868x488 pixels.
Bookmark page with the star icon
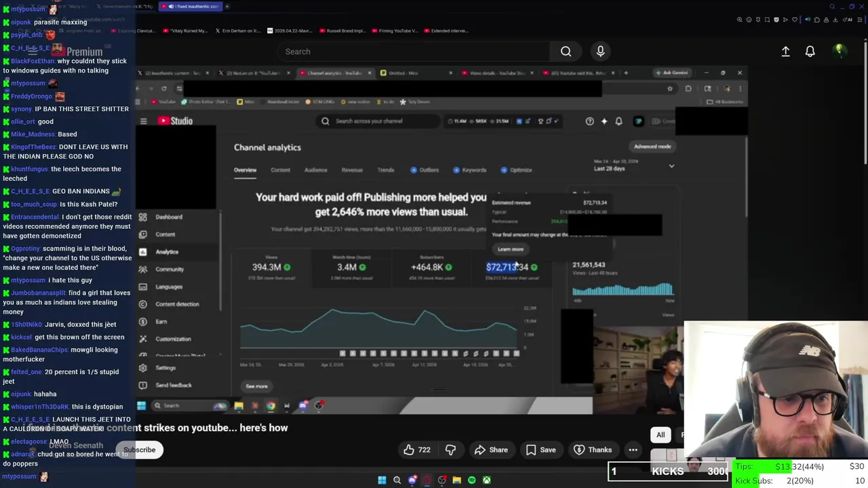[x=670, y=89]
